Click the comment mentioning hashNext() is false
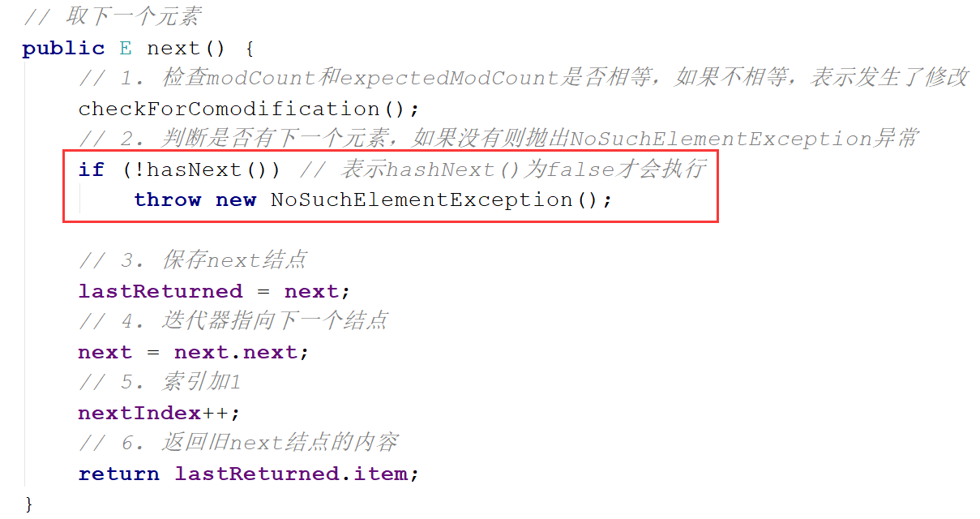Screen dimensions: 980x519 point(503,169)
